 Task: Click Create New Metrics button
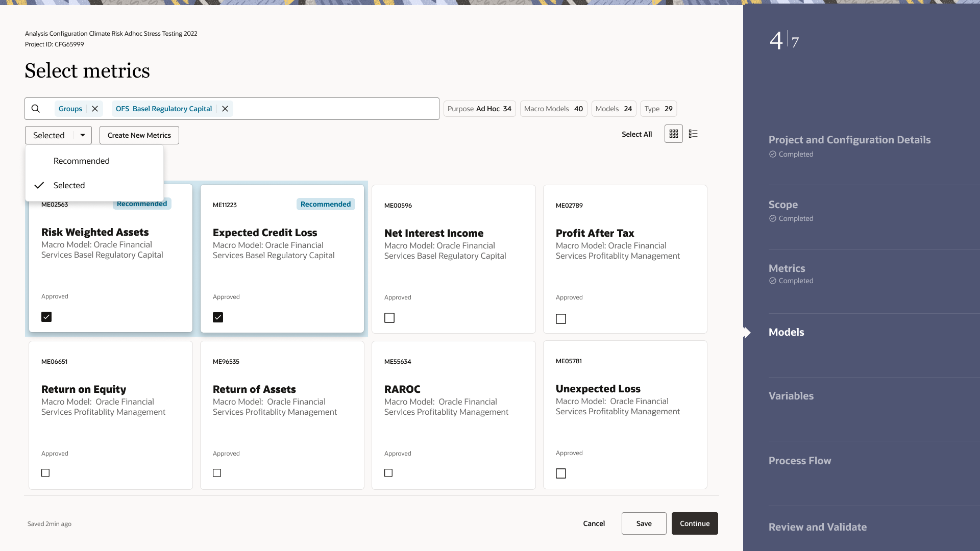[139, 135]
